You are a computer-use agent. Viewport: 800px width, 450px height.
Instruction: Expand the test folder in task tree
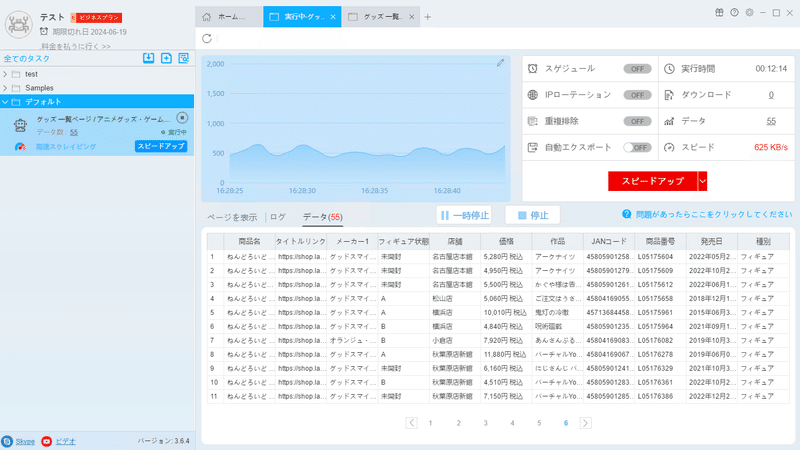click(x=5, y=74)
